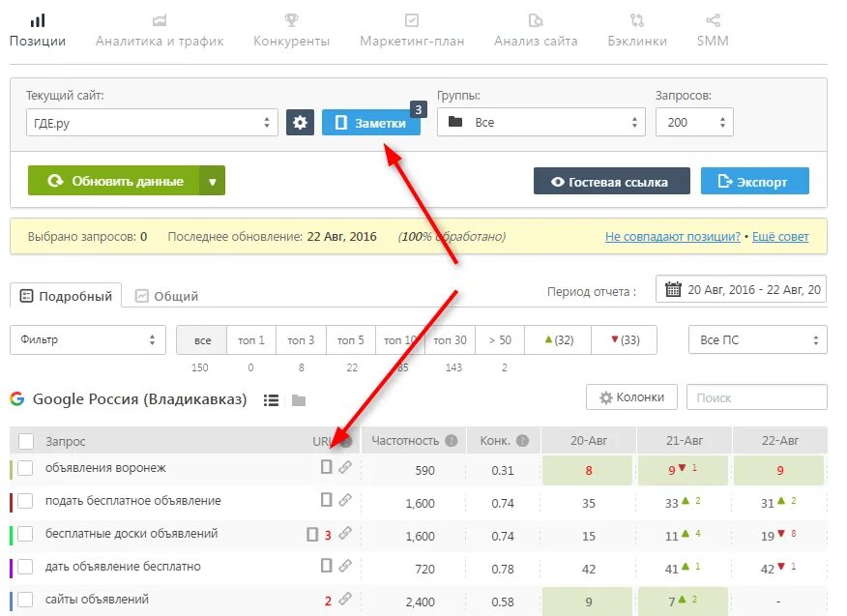Check the 'сайты объявлений' row checkbox
The image size is (847, 616).
tap(25, 600)
